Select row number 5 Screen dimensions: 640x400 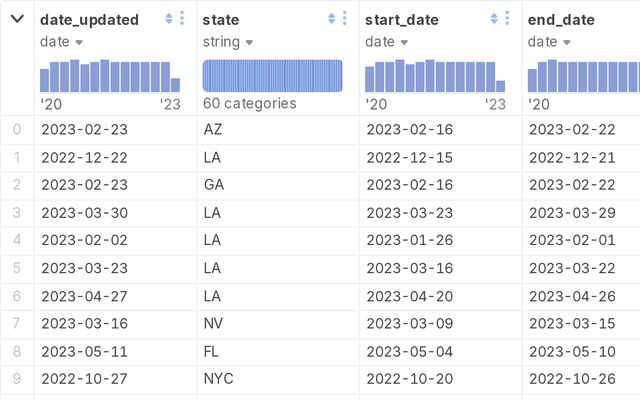click(17, 268)
